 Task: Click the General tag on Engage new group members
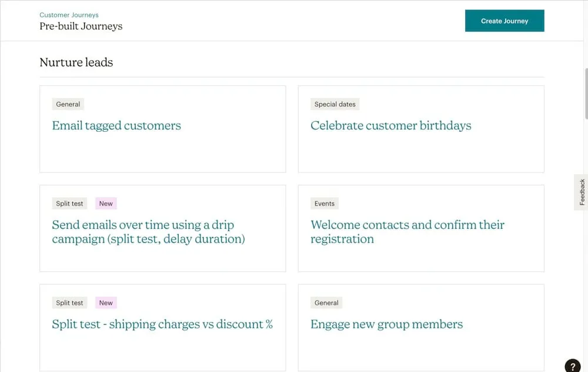tap(326, 303)
